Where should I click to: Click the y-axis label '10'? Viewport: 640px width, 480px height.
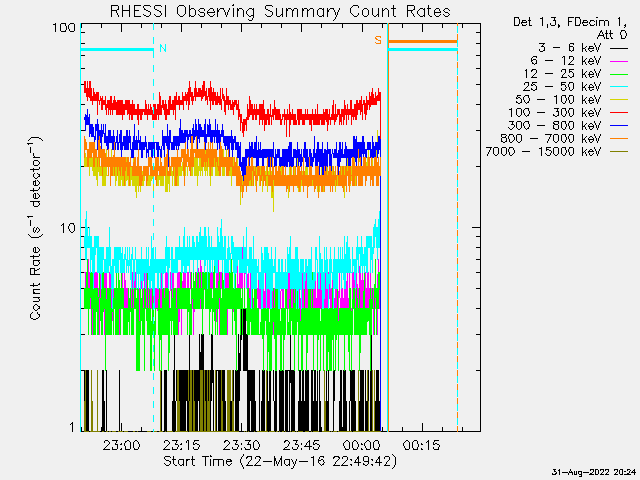coord(68,228)
